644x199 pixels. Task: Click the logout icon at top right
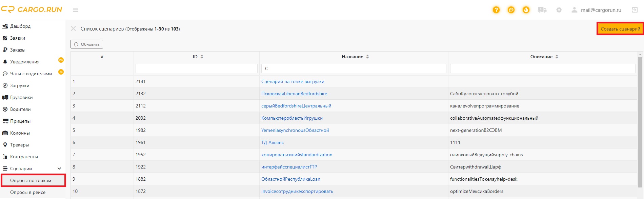[x=635, y=10]
